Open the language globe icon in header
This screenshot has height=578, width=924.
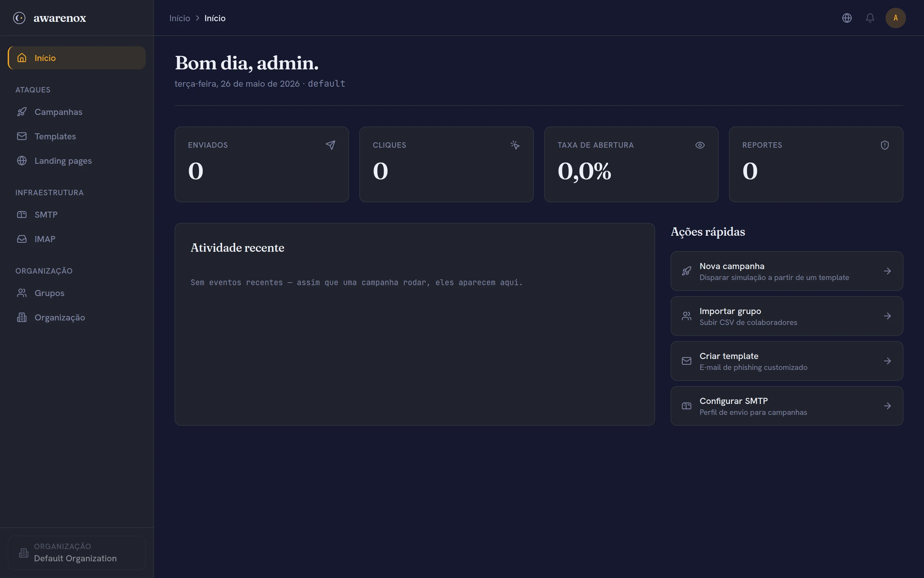pos(847,18)
